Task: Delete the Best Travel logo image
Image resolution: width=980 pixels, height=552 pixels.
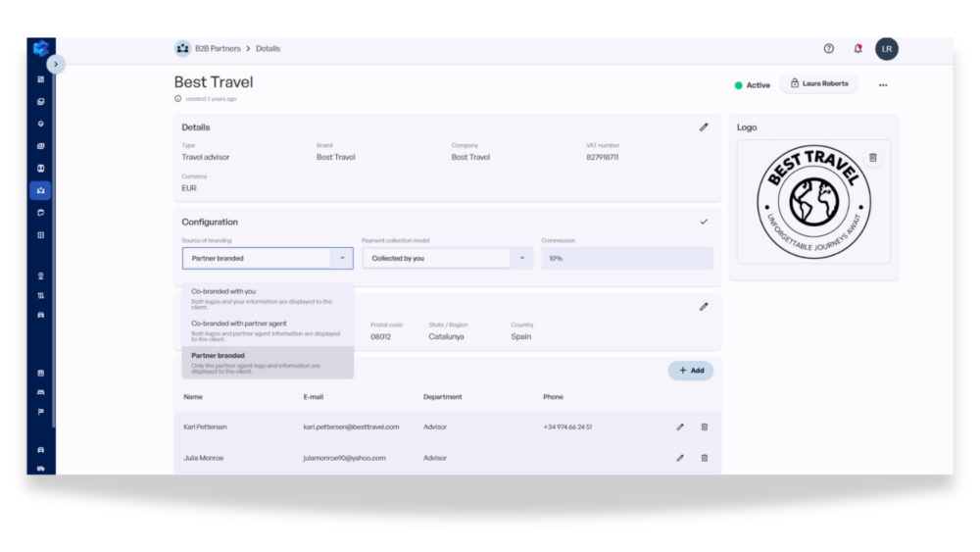Action: (x=873, y=158)
